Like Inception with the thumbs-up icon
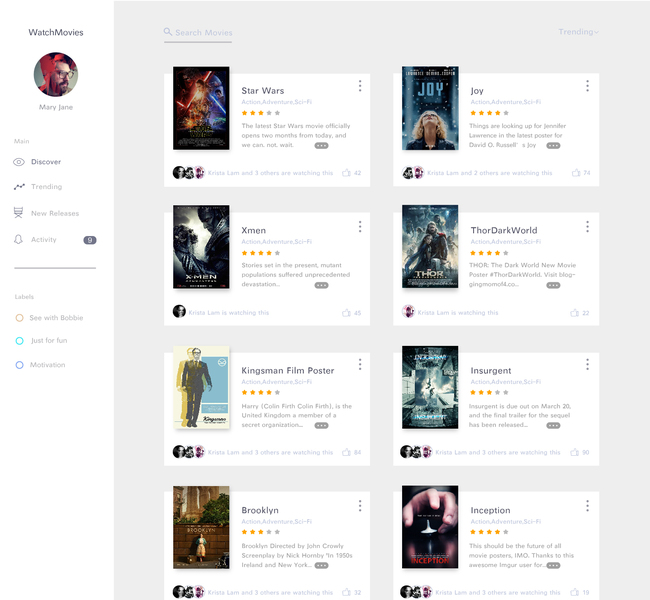 (x=575, y=592)
